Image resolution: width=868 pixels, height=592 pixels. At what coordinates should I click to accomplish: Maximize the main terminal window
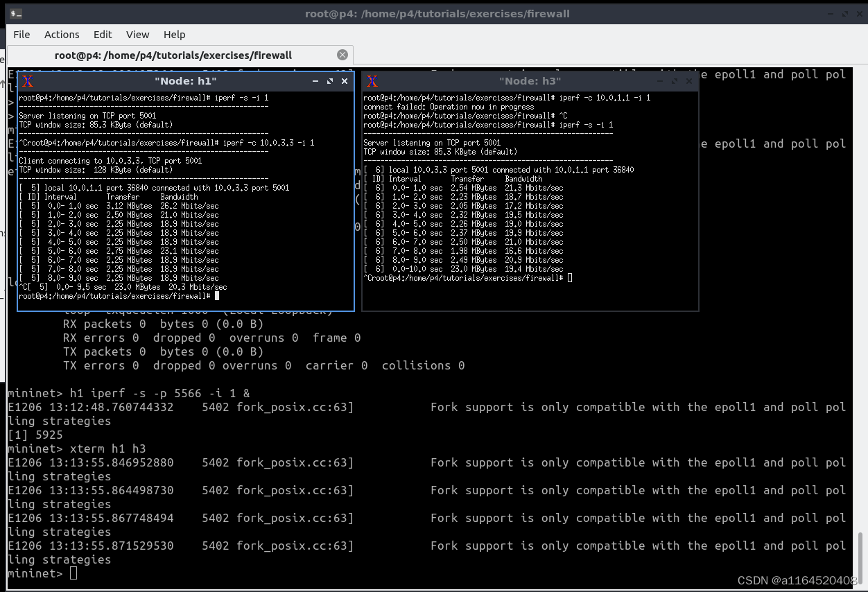[x=846, y=14]
